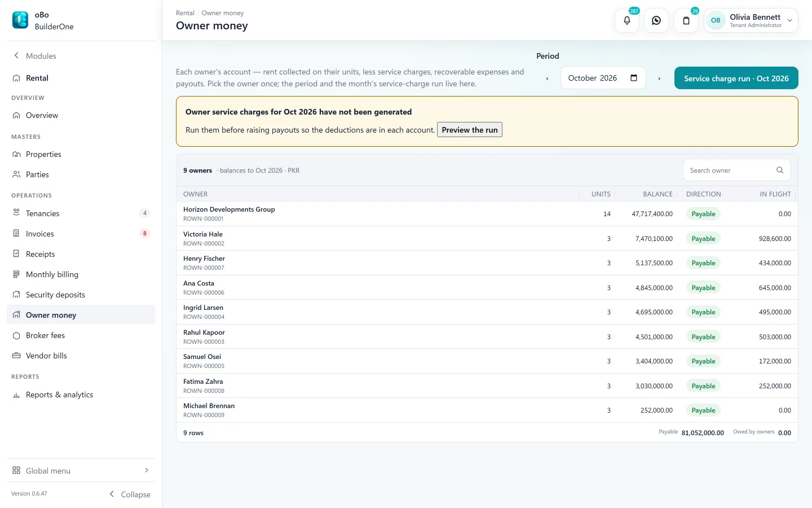Image resolution: width=812 pixels, height=508 pixels.
Task: Click the Security deposits sidebar icon
Action: [x=16, y=294]
